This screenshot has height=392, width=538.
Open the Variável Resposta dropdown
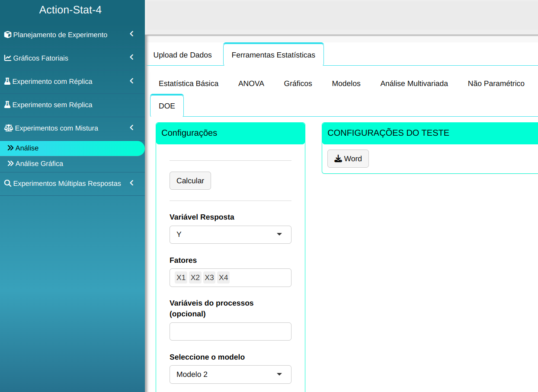click(230, 234)
